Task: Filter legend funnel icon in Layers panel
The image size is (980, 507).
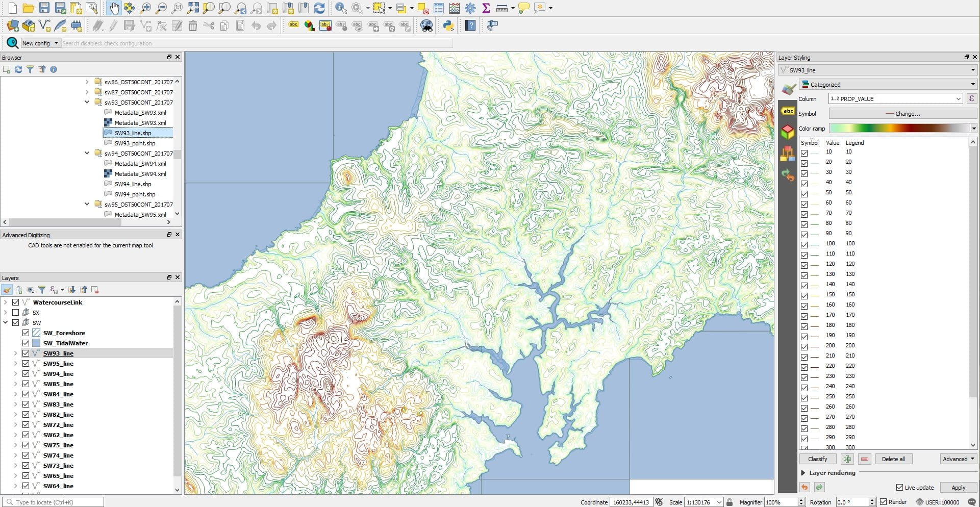Action: [x=42, y=290]
